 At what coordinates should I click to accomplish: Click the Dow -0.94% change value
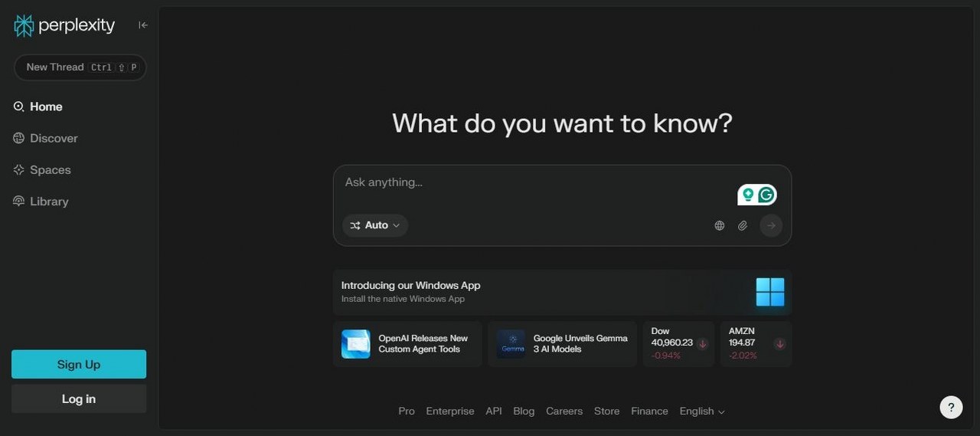click(665, 356)
